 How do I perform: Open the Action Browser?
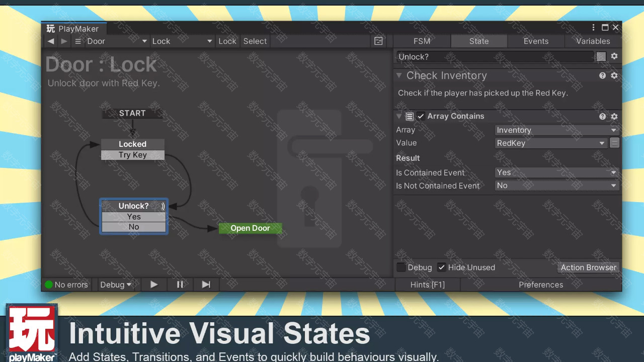click(x=588, y=267)
